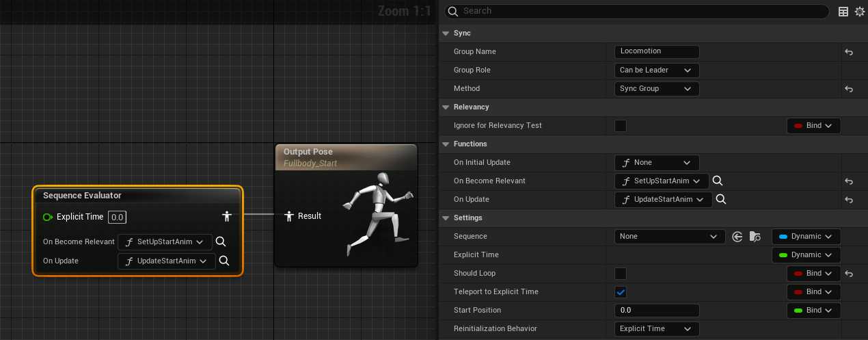
Task: Click the Explicit Time input pin on the node
Action: pyautogui.click(x=48, y=217)
